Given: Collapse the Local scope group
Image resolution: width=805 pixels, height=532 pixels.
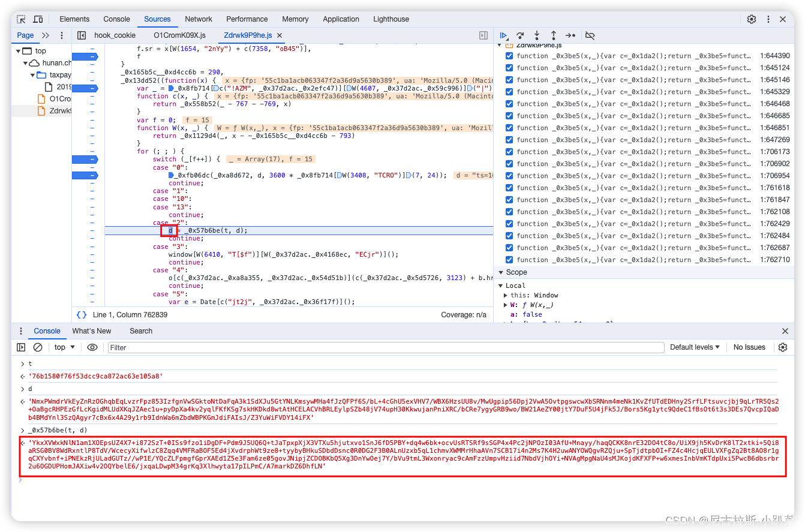Looking at the screenshot, I should pyautogui.click(x=501, y=285).
